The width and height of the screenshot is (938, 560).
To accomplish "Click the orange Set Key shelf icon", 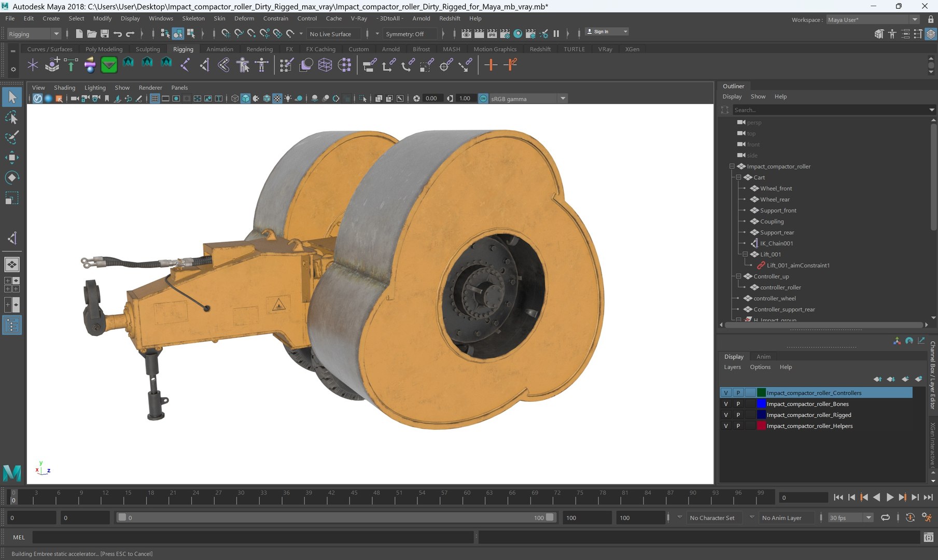I will point(491,65).
